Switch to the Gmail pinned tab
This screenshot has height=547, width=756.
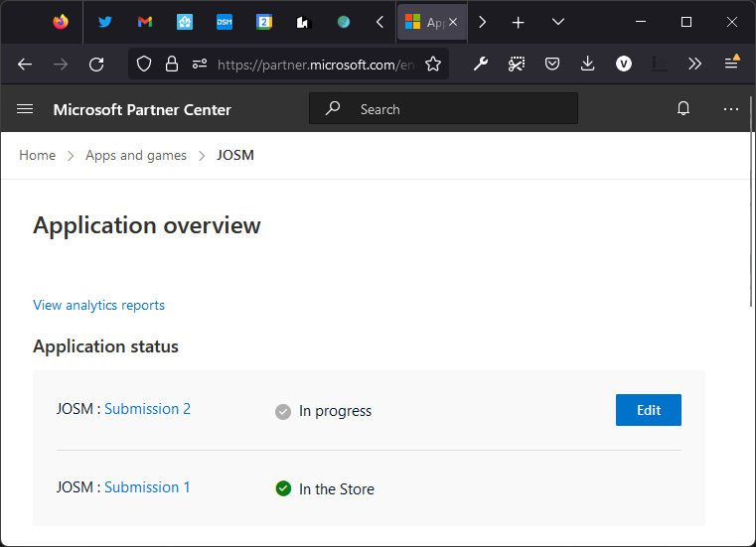(x=145, y=22)
